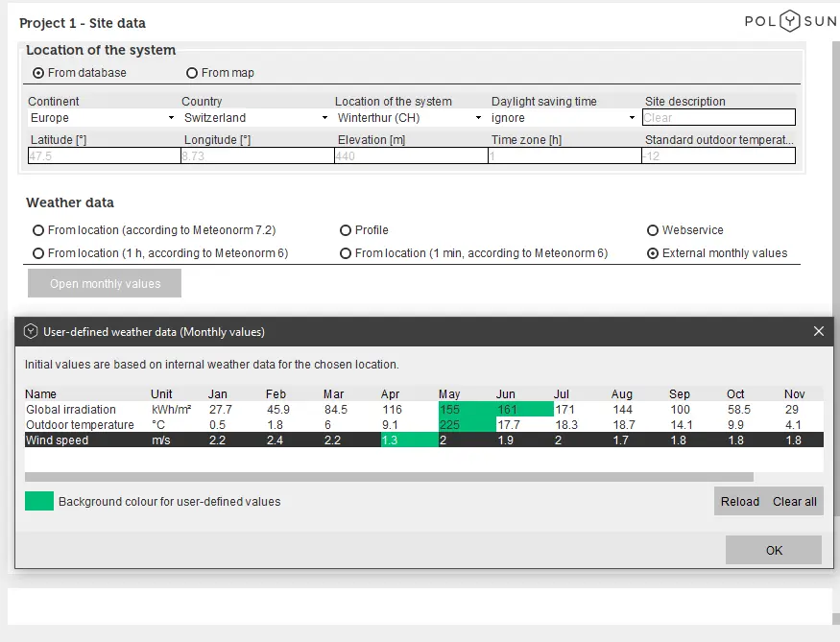Click the Site description input field
840x642 pixels.
[x=719, y=118]
